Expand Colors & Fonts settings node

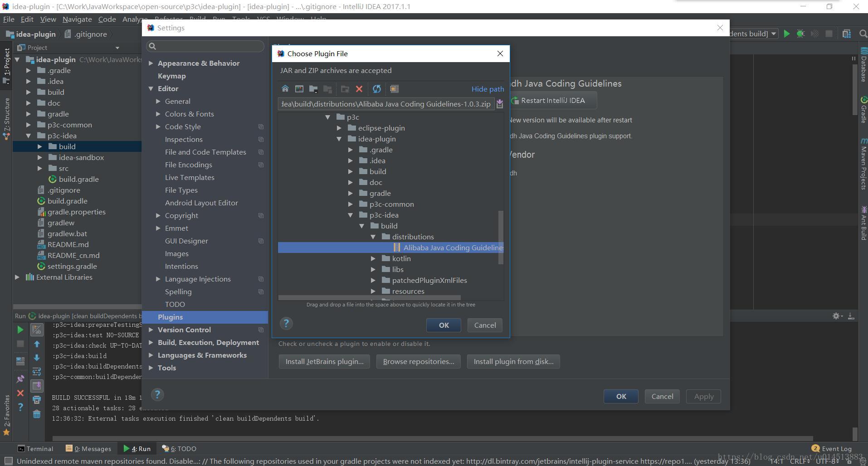[158, 114]
